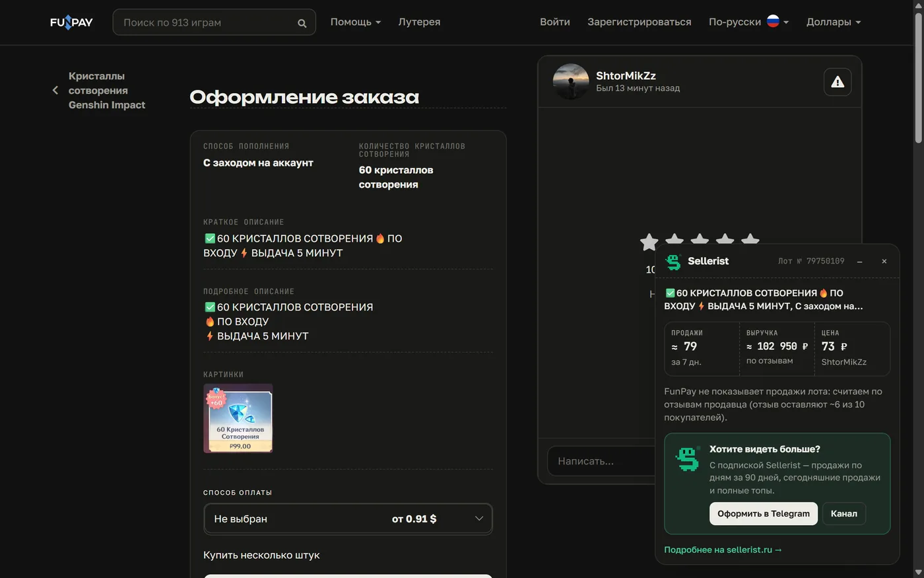Click the Войти link
Viewport: 924px width, 578px height.
pyautogui.click(x=555, y=22)
